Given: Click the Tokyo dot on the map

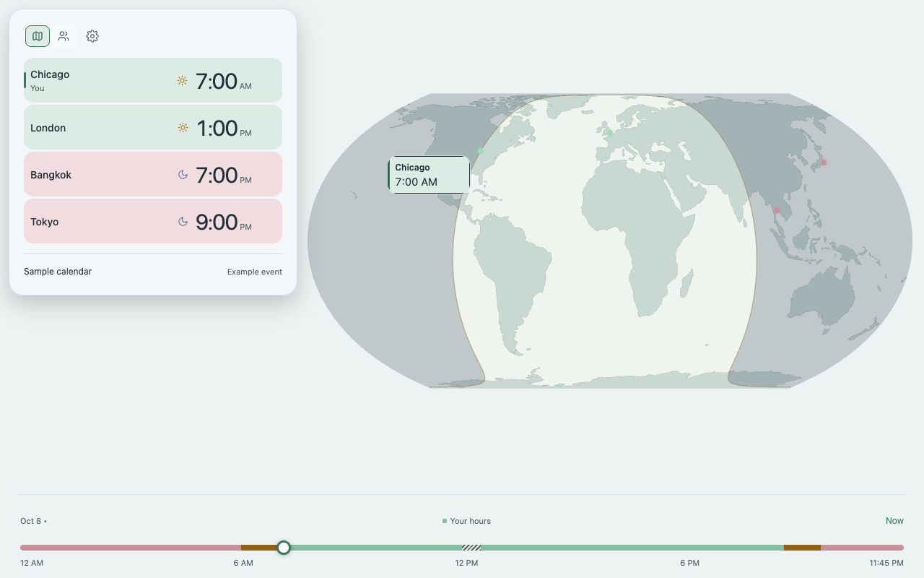Looking at the screenshot, I should [824, 163].
